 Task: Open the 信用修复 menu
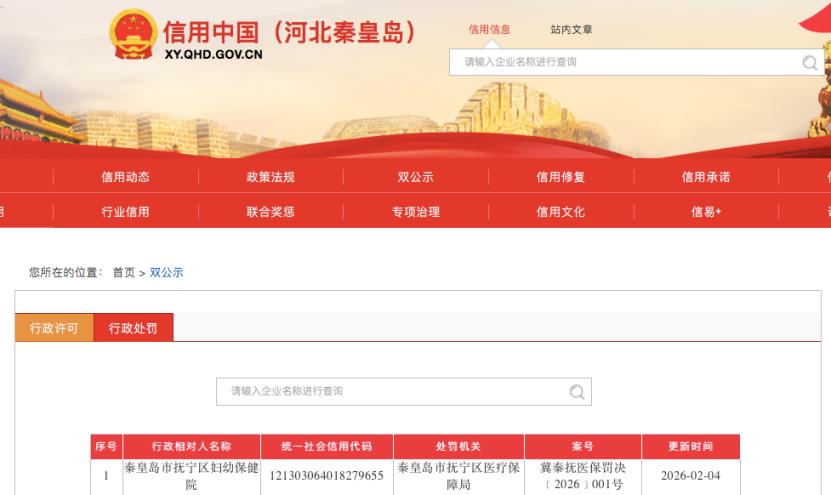tap(560, 177)
